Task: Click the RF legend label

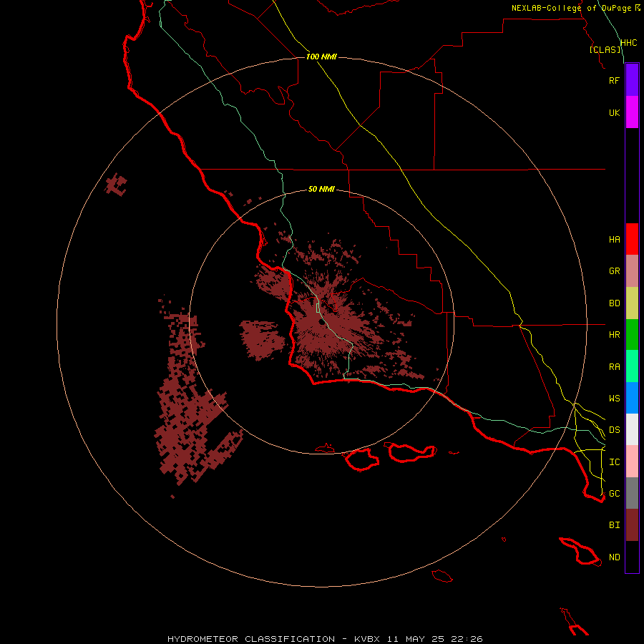Action: tap(614, 80)
